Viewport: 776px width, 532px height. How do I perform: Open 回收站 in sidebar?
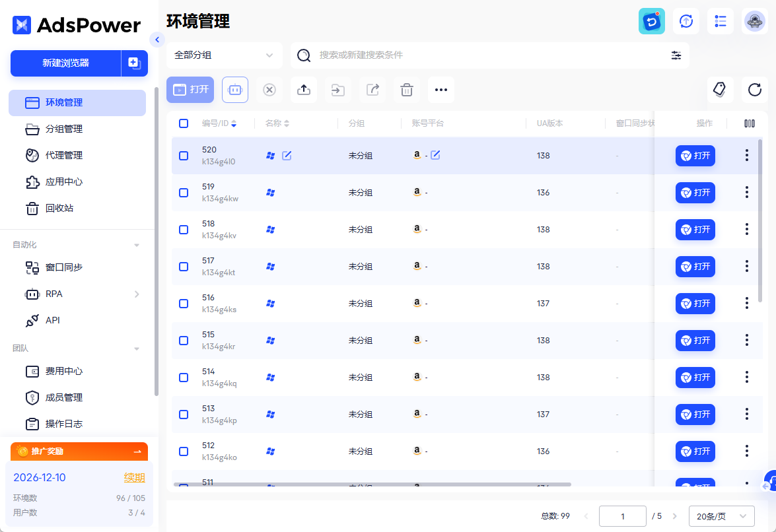tap(77, 208)
